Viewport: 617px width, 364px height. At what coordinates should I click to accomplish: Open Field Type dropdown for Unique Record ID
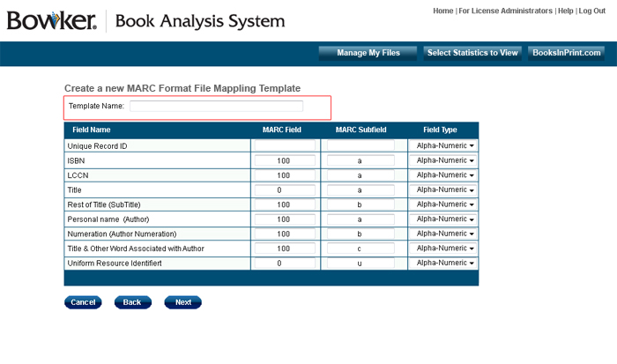[x=442, y=145]
